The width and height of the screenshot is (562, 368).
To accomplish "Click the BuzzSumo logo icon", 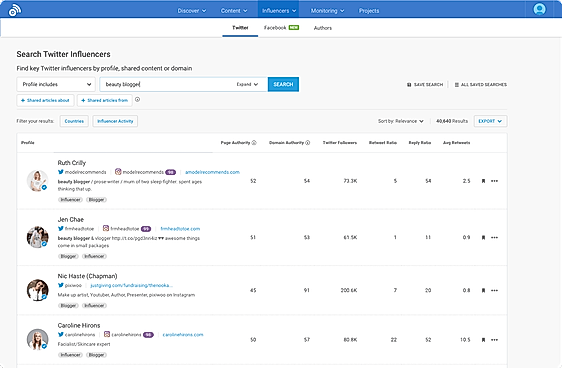I will (15, 10).
